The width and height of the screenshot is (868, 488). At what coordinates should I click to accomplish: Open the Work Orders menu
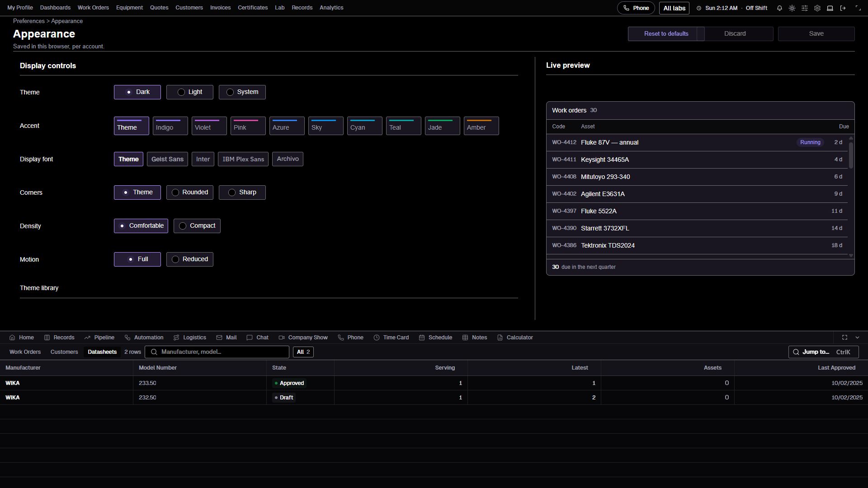point(93,8)
